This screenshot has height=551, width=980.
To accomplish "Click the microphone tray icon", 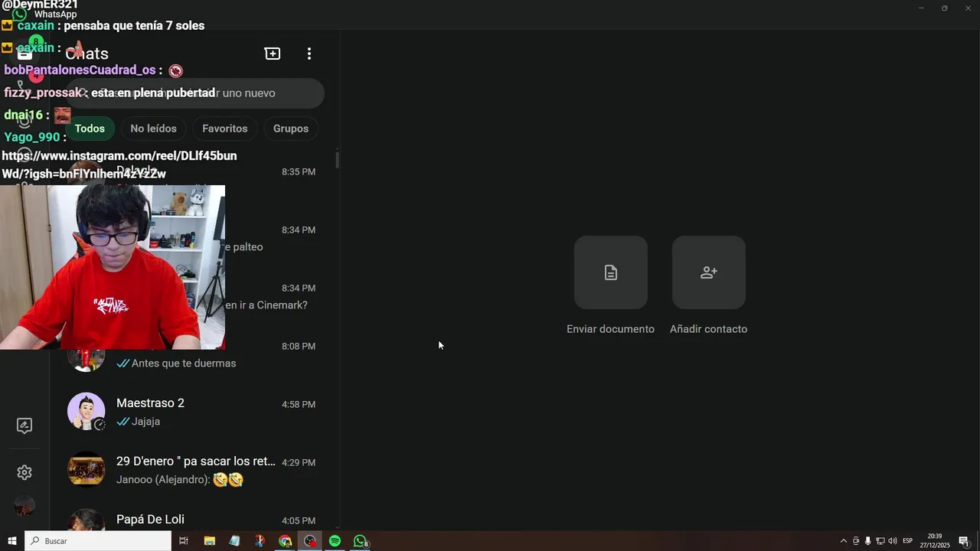I will [868, 541].
